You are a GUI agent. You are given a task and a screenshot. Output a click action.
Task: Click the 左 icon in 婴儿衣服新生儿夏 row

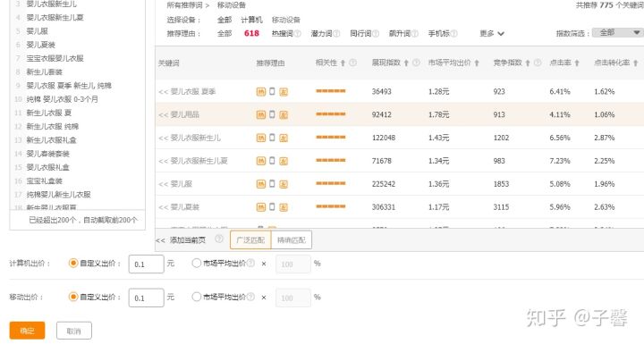click(x=284, y=162)
